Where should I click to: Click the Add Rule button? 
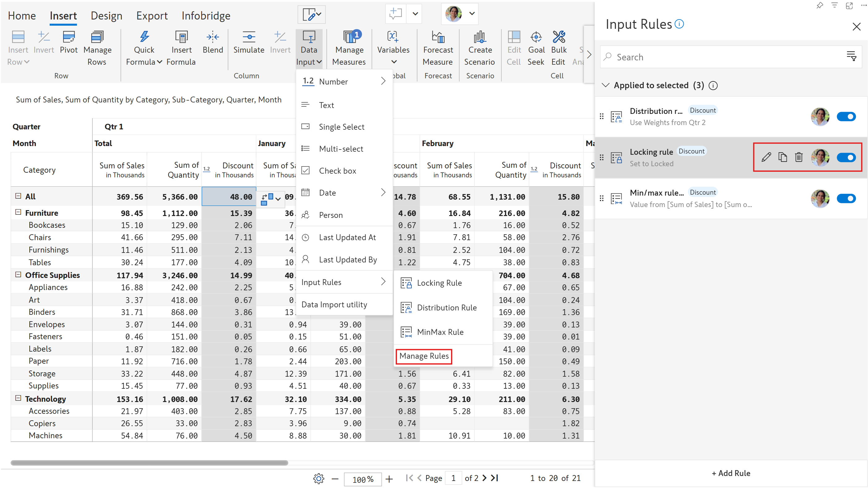pyautogui.click(x=731, y=473)
